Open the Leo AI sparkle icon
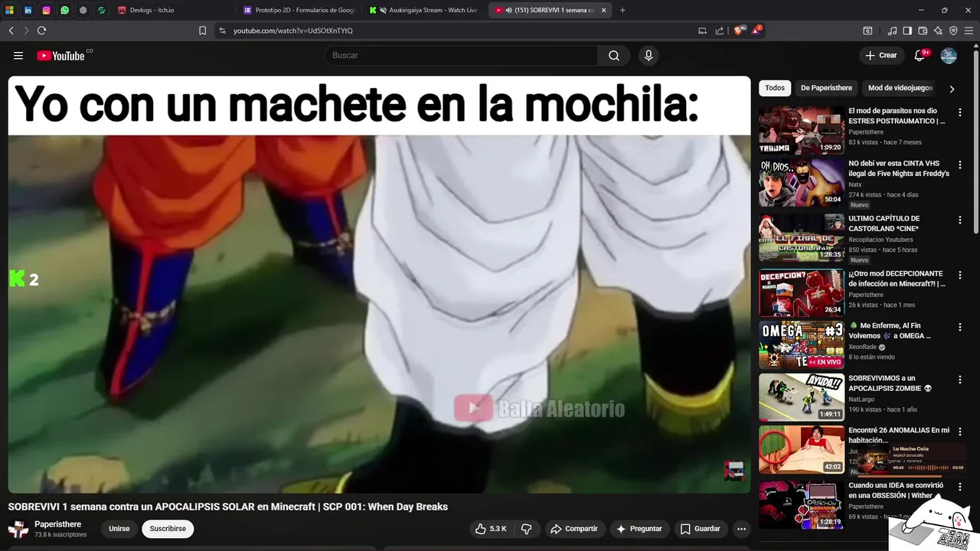 tap(938, 31)
